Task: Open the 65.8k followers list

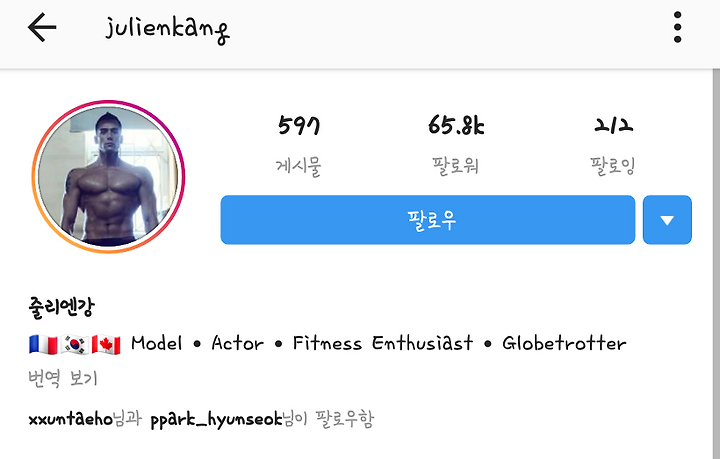Action: click(456, 125)
